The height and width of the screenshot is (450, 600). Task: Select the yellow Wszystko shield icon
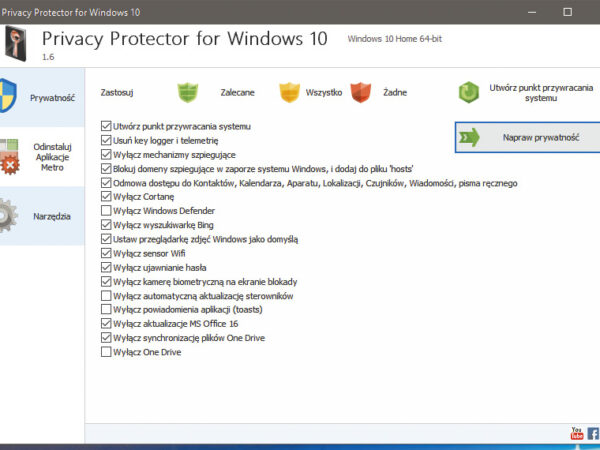(x=289, y=92)
